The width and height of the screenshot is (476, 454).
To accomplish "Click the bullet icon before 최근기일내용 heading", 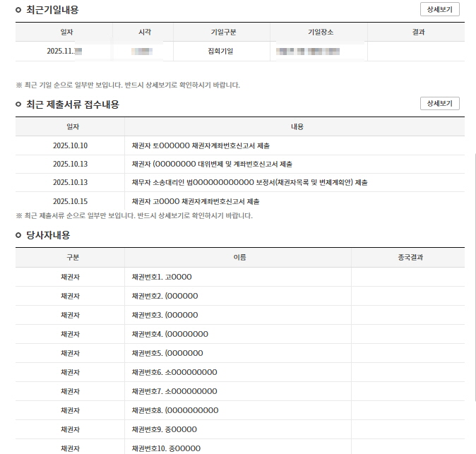I will [x=18, y=10].
